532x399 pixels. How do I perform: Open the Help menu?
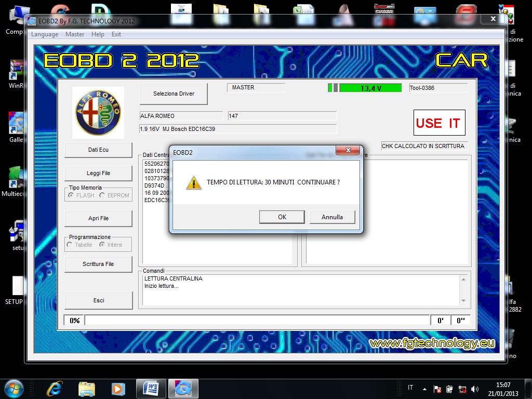coord(98,34)
